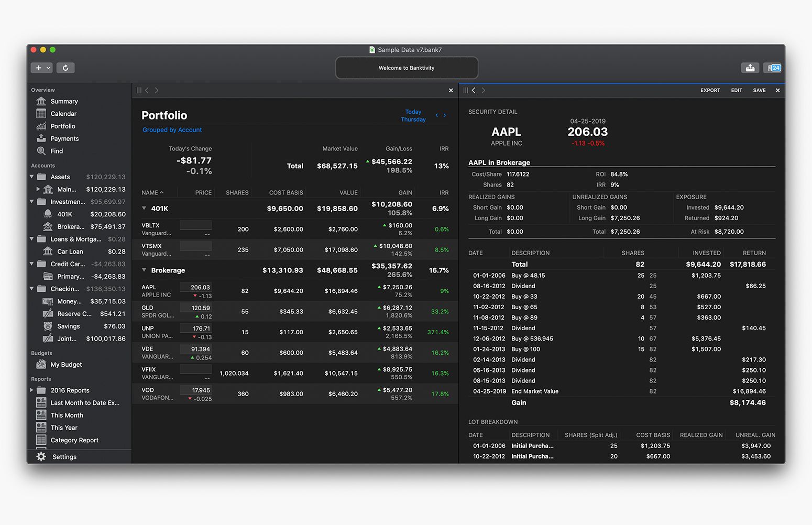The width and height of the screenshot is (812, 525).
Task: Select the Money Market account icon
Action: pos(48,301)
